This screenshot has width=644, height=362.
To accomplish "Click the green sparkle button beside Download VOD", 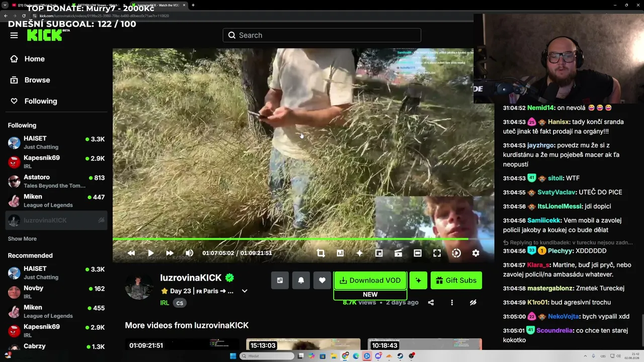I will coord(418,281).
